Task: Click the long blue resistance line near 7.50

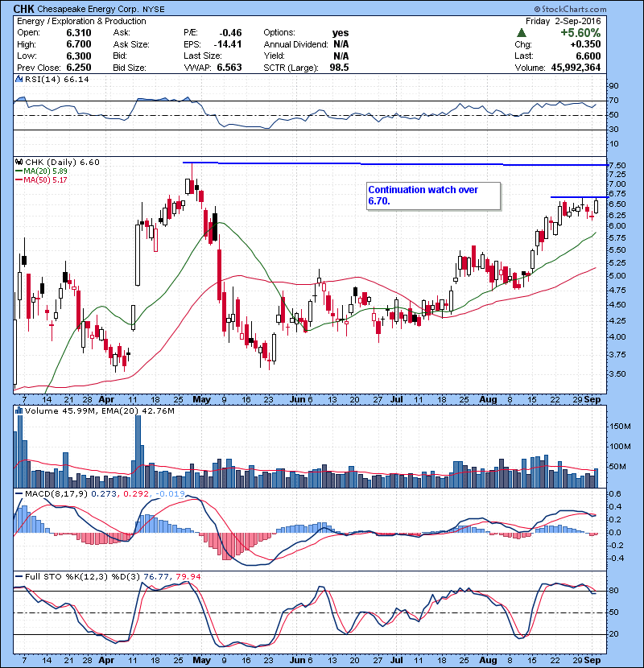Action: [394, 164]
